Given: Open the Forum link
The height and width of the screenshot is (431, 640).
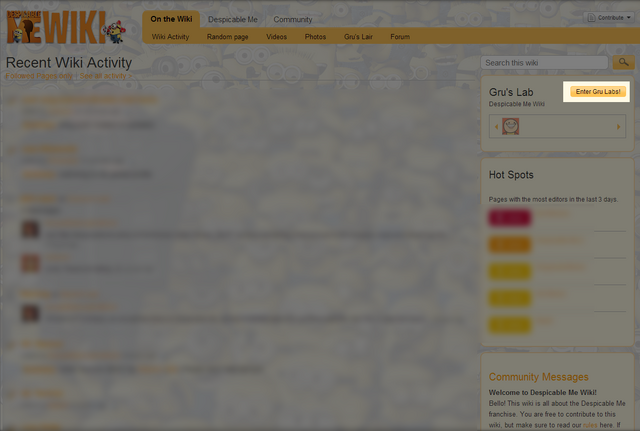Looking at the screenshot, I should [x=400, y=37].
